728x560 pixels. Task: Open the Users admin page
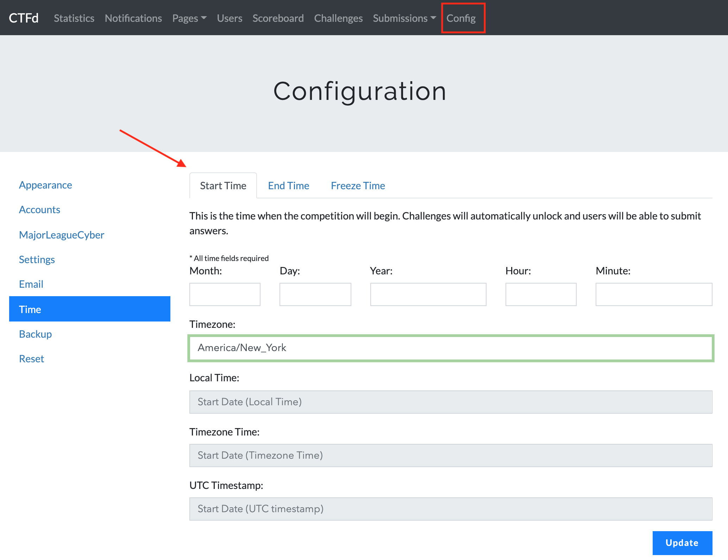[230, 18]
